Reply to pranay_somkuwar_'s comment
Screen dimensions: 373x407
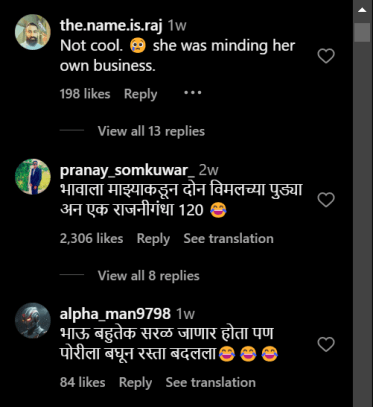coord(153,239)
